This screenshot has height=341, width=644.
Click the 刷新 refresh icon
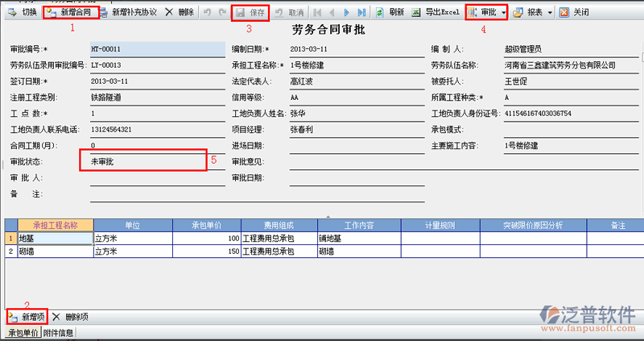coord(380,13)
